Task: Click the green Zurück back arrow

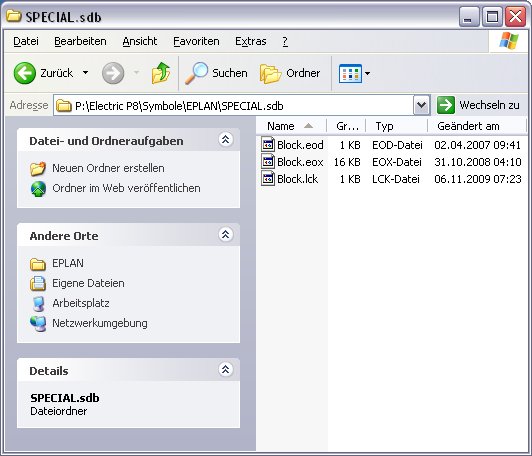Action: (x=24, y=73)
